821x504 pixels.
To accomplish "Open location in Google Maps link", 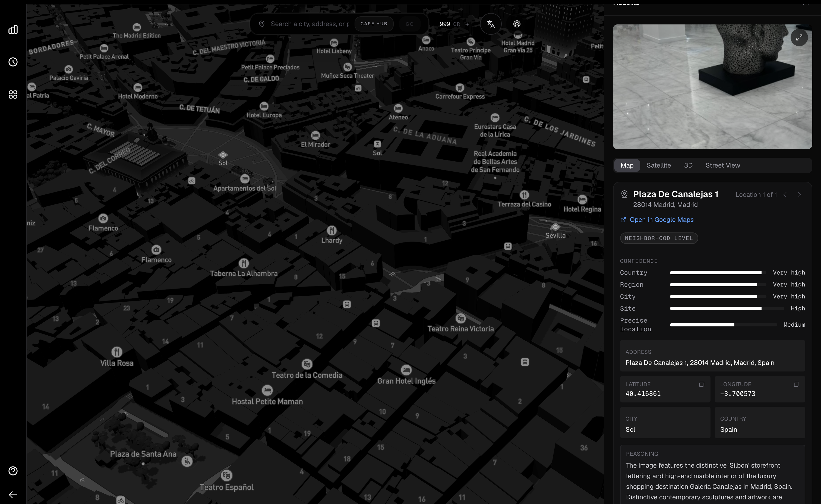I will [x=657, y=220].
